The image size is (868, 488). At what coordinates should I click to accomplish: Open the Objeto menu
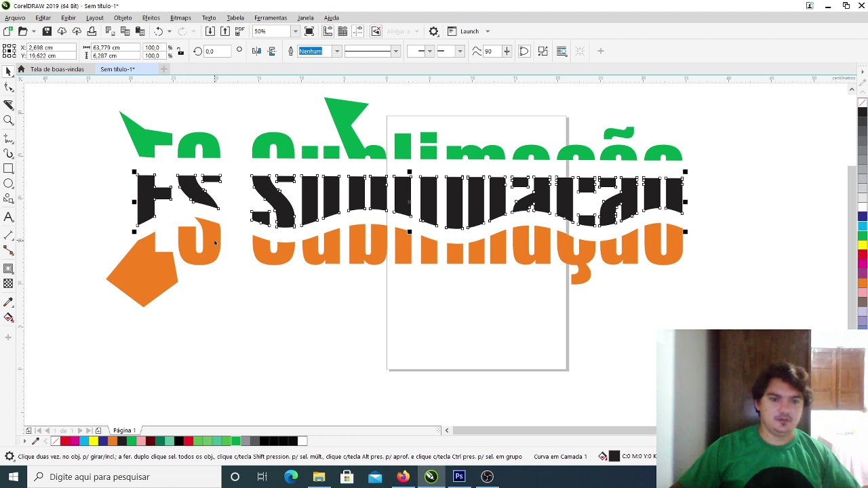[x=123, y=18]
